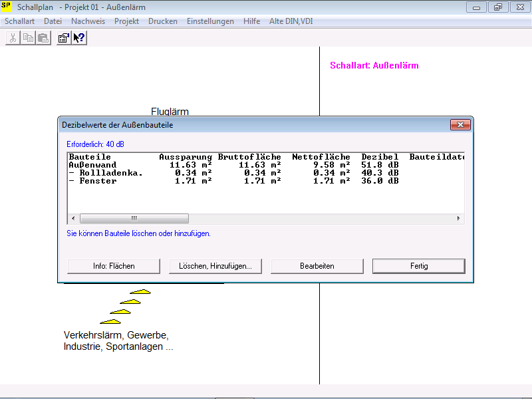This screenshot has width=532, height=399.
Task: Click the Löschen, Hinzufügen... button
Action: coord(215,266)
